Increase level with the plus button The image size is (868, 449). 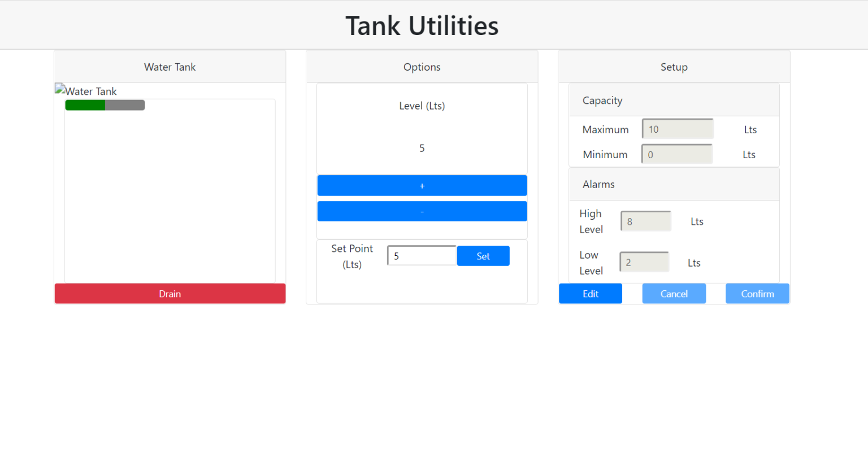coord(422,186)
